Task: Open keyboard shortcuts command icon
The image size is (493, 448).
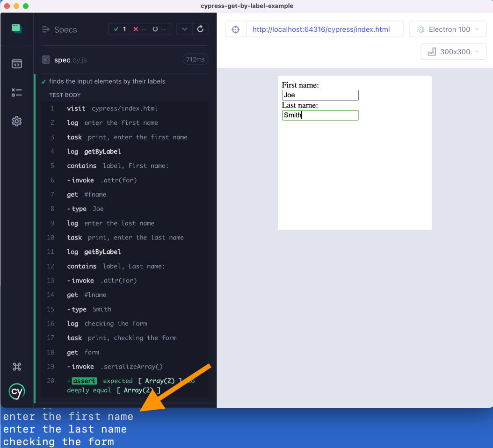Action: click(x=17, y=367)
